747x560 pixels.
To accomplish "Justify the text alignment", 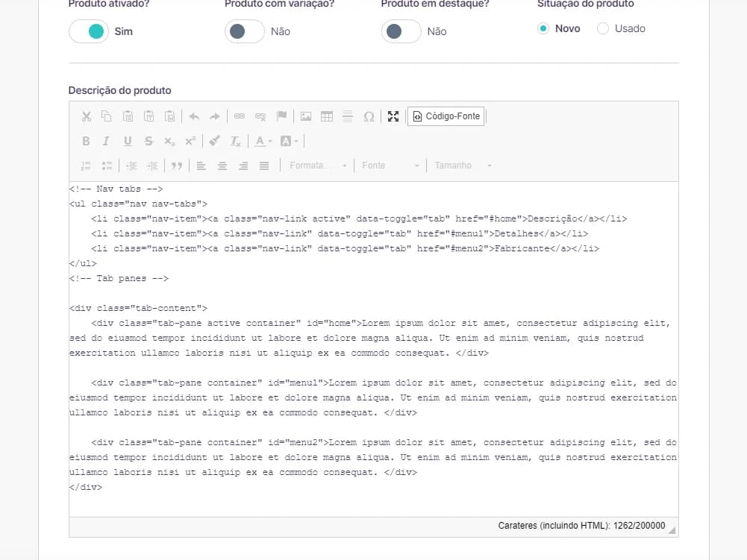I will click(264, 166).
